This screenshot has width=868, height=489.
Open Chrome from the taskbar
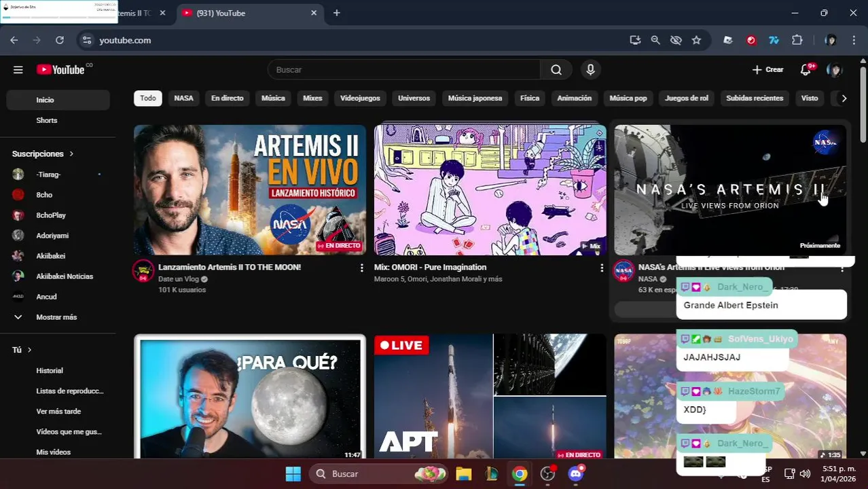pyautogui.click(x=520, y=474)
